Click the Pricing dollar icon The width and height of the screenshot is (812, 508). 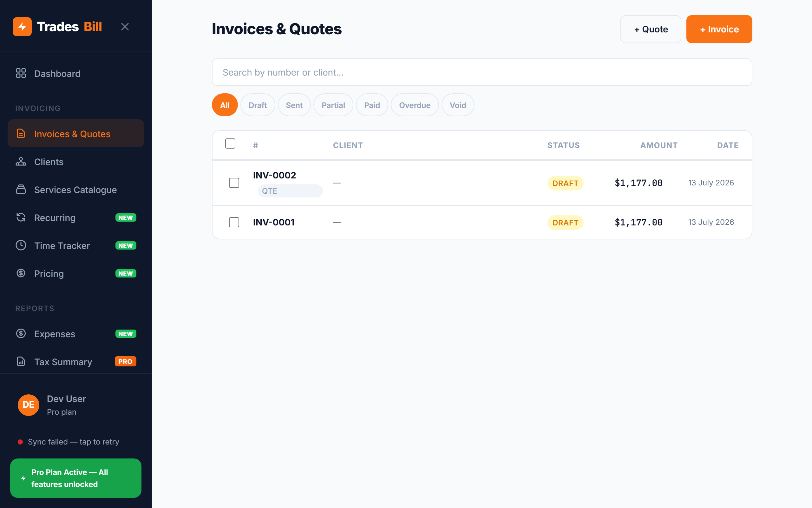pos(21,273)
